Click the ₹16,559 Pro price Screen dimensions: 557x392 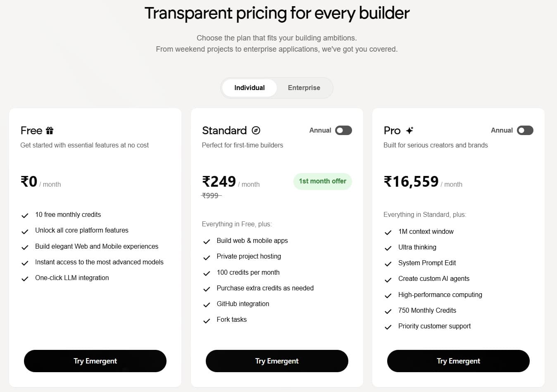(411, 181)
